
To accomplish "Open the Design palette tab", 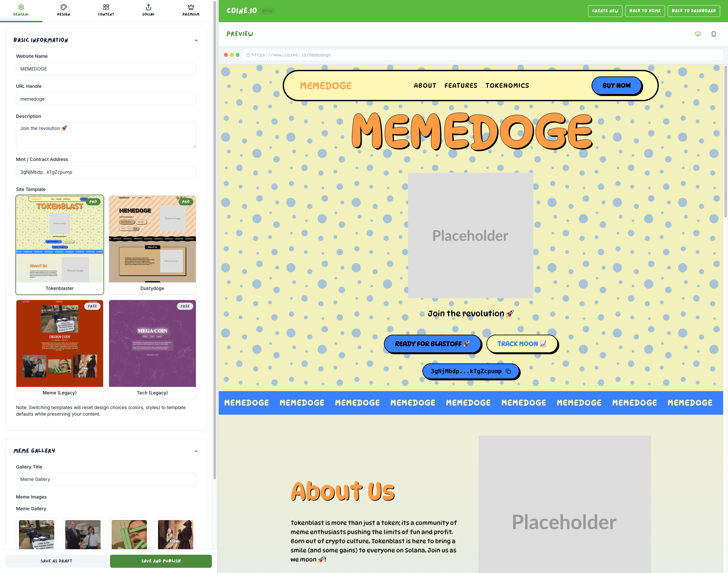I will [63, 10].
